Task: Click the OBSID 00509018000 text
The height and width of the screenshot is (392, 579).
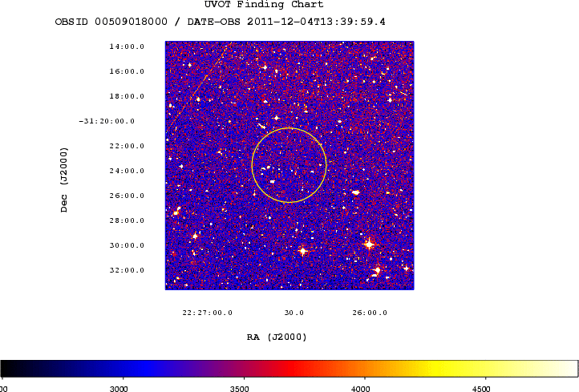Action: coord(111,22)
